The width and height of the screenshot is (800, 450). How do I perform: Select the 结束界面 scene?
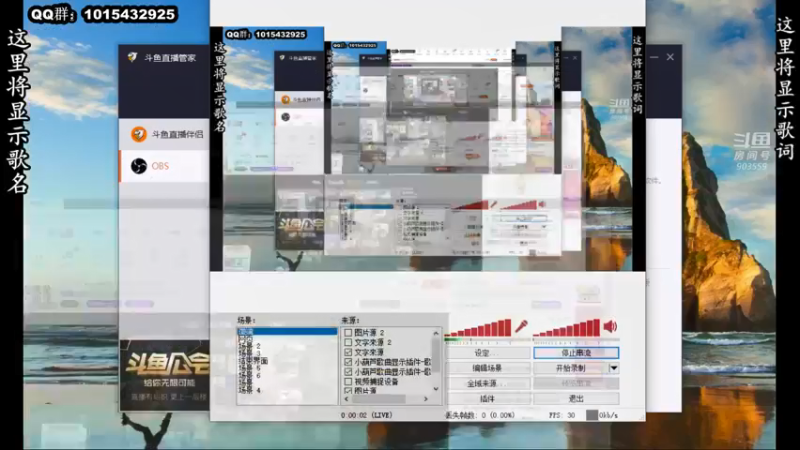(x=253, y=361)
